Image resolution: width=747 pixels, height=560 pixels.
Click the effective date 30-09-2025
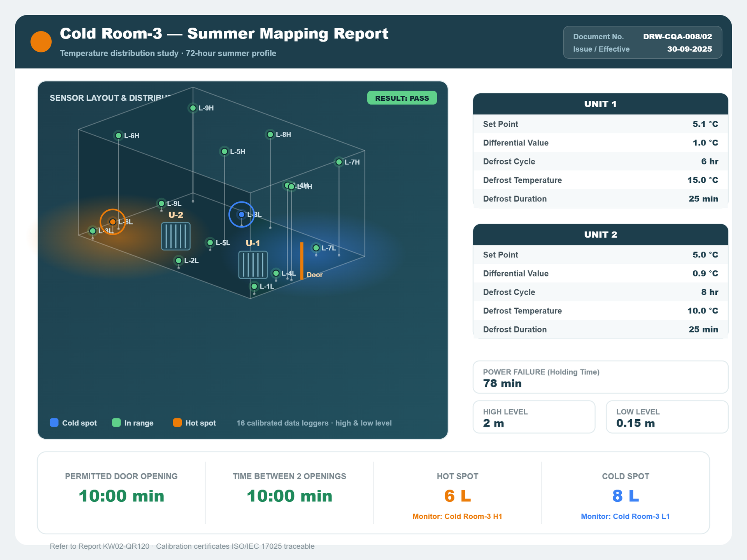point(689,49)
